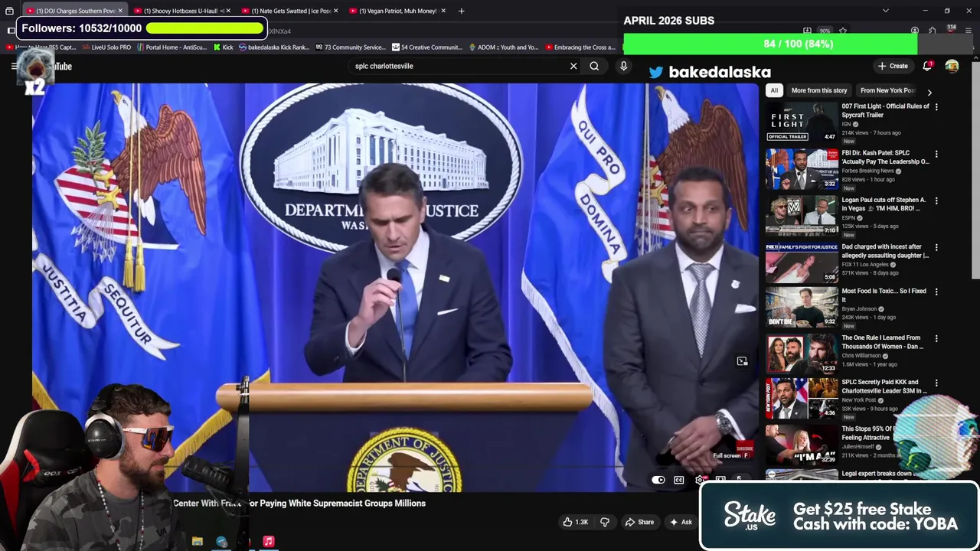Open the music app in taskbar
This screenshot has height=551, width=980.
[269, 541]
